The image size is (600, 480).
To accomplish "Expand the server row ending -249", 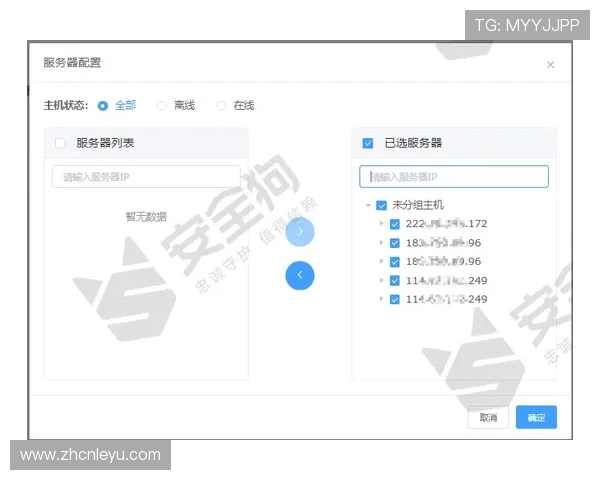I will coord(381,299).
